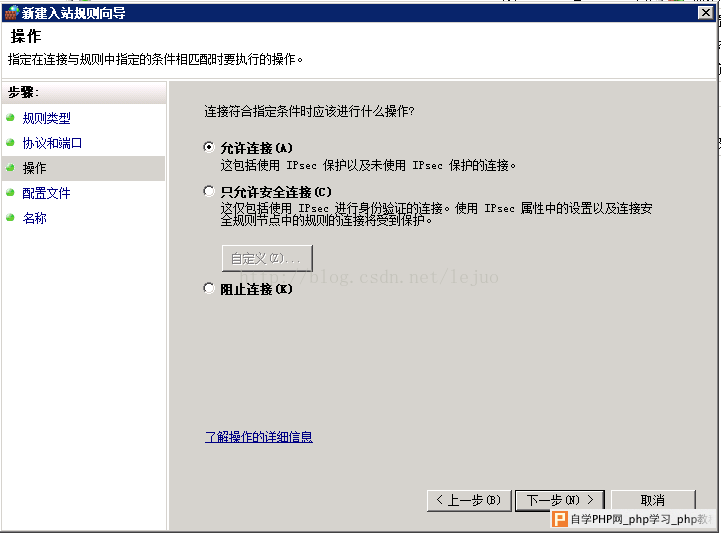Open the 规则类型 step
The image size is (721, 533).
[46, 118]
